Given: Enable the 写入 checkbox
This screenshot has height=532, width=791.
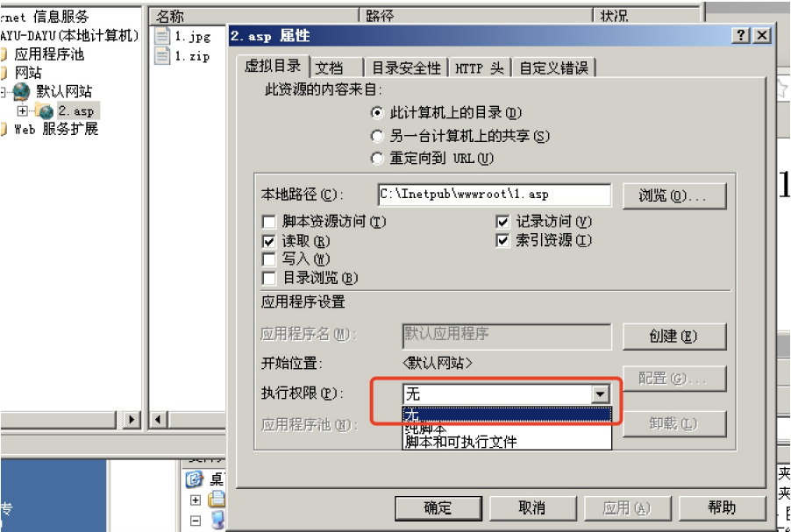Looking at the screenshot, I should [269, 259].
